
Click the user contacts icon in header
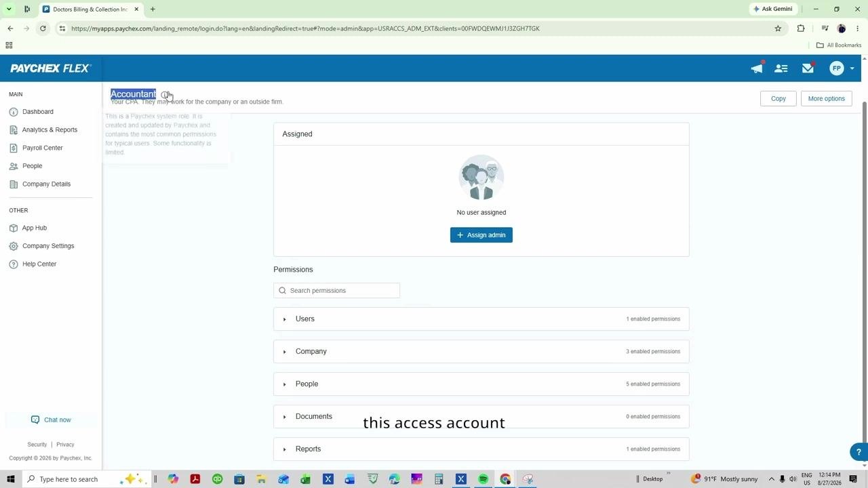(x=781, y=68)
